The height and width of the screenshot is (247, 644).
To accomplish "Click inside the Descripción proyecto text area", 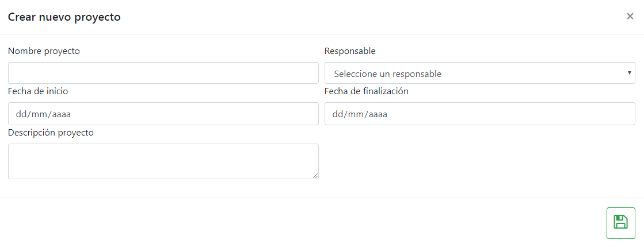I will [x=163, y=161].
